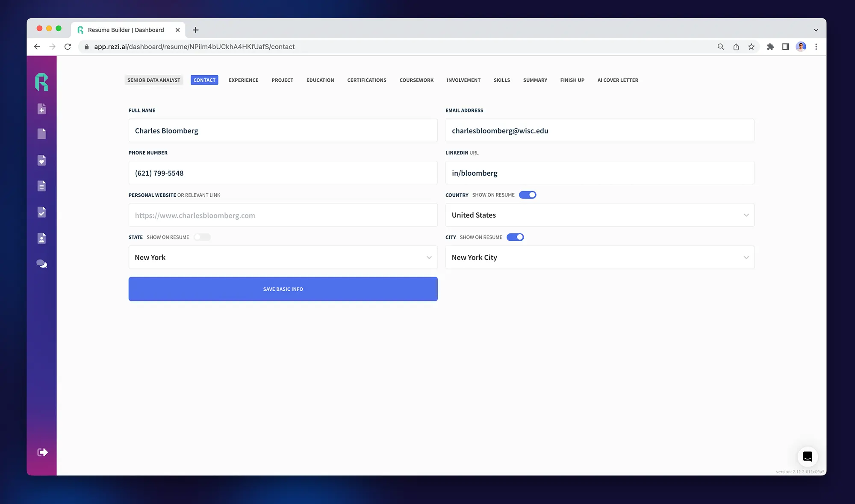
Task: Switch to the Skills tab
Action: (502, 80)
